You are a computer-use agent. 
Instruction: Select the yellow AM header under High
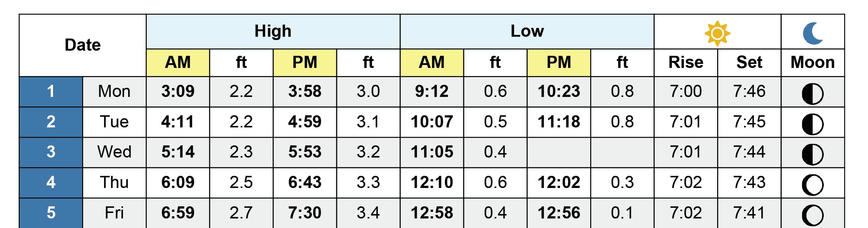click(178, 62)
